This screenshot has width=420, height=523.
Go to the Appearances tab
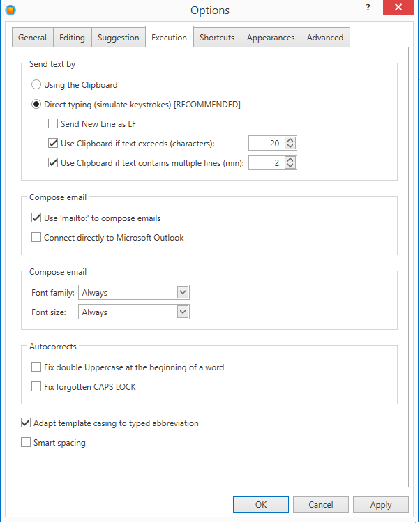tap(271, 38)
